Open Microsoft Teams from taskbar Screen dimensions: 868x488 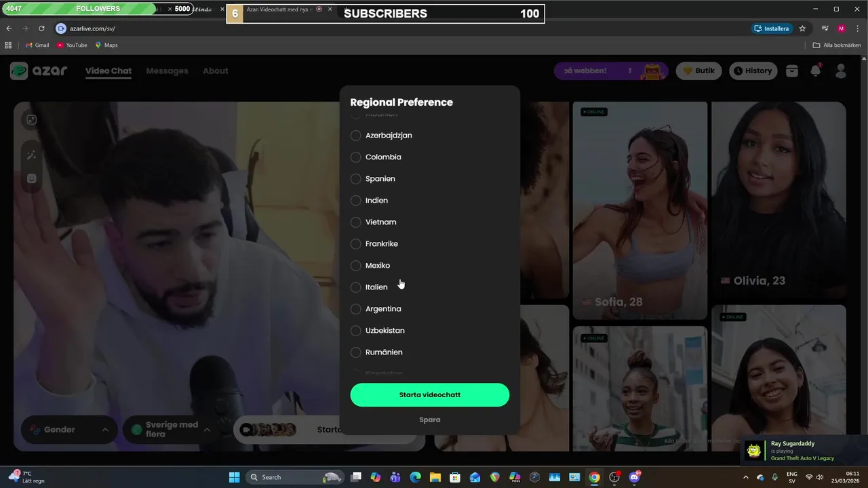(x=395, y=477)
